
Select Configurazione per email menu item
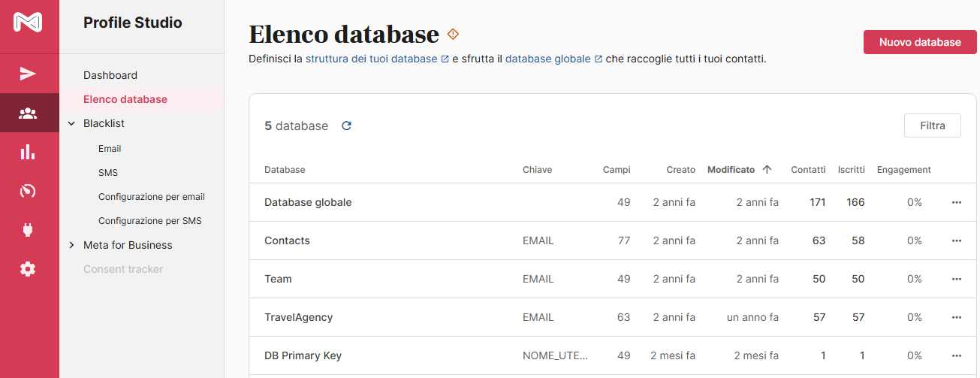point(151,197)
